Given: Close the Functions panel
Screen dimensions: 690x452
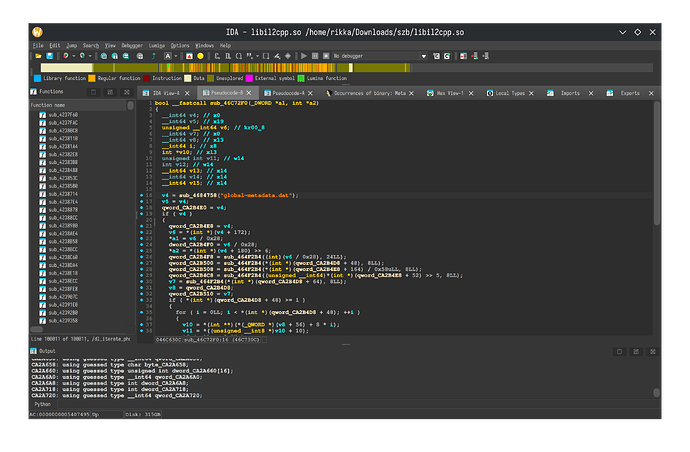Looking at the screenshot, I should [x=127, y=92].
